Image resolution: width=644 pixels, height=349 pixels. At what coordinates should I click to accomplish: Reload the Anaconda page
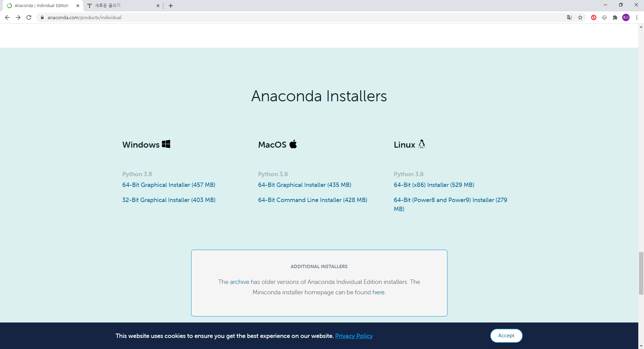click(29, 17)
